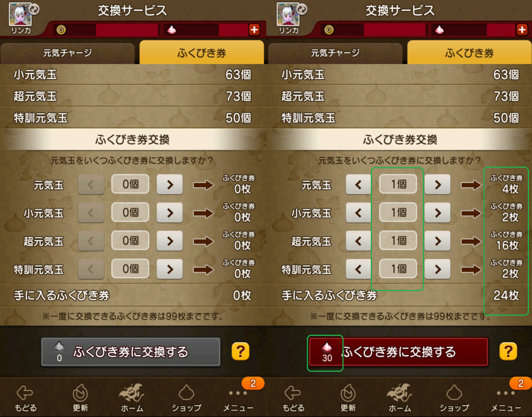The width and height of the screenshot is (532, 417).
Task: Click gray ふくびき券に交換する button
Action: coord(131,352)
